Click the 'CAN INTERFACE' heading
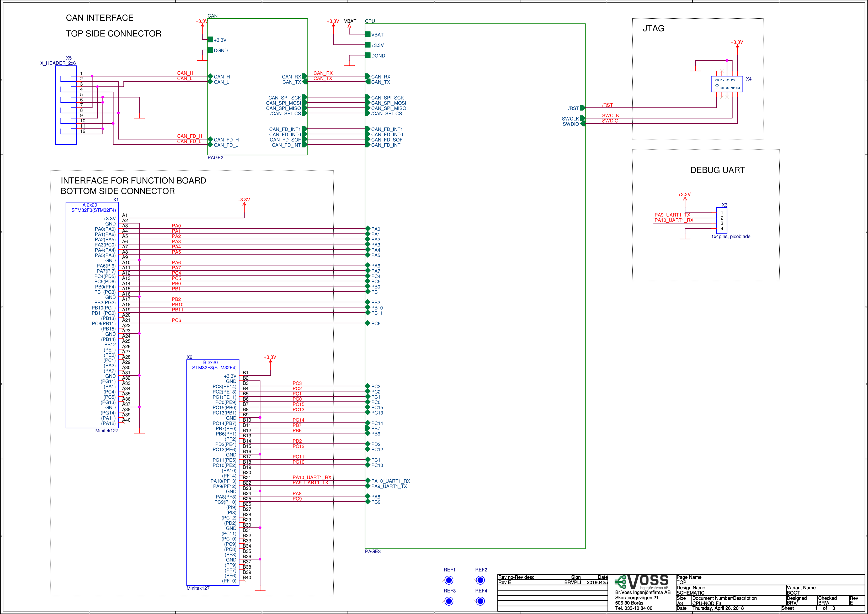The height and width of the screenshot is (614, 868). tap(99, 18)
